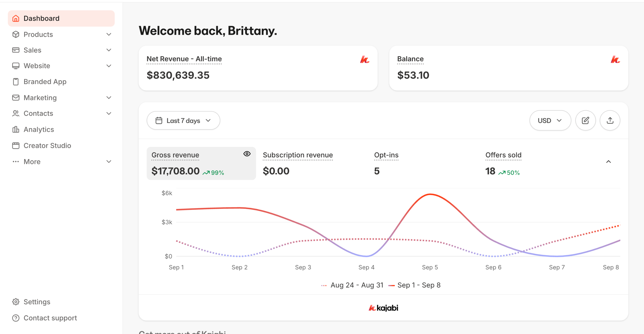Open the Marketing sidebar menu

(x=40, y=98)
